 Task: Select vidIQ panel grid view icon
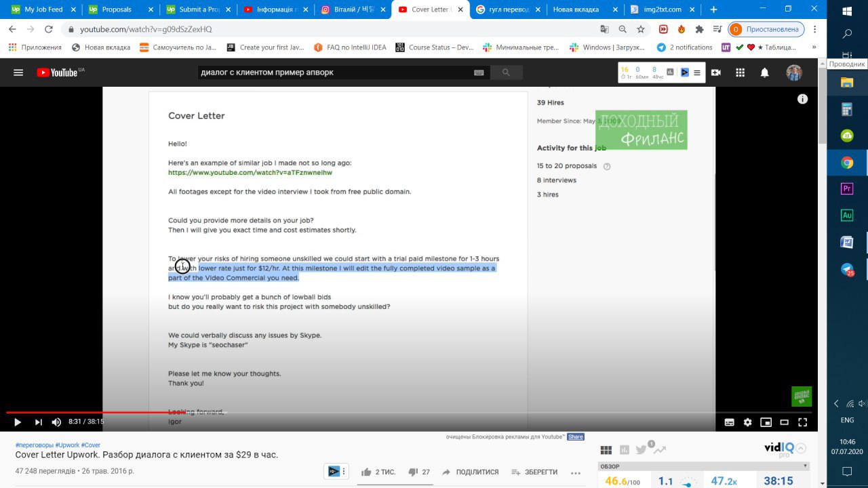[606, 450]
